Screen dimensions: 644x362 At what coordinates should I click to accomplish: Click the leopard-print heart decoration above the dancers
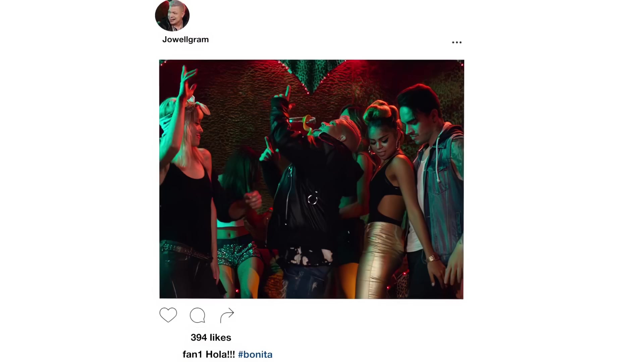coord(312,74)
